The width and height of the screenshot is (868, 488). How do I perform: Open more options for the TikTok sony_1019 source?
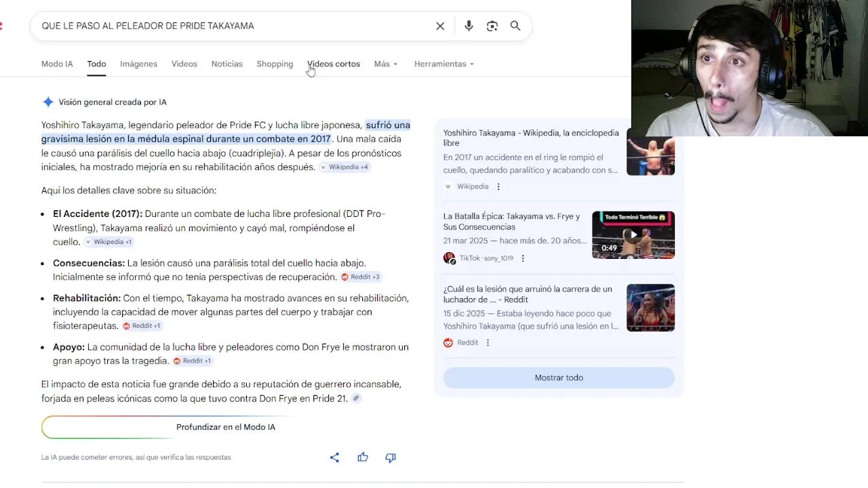pos(523,258)
